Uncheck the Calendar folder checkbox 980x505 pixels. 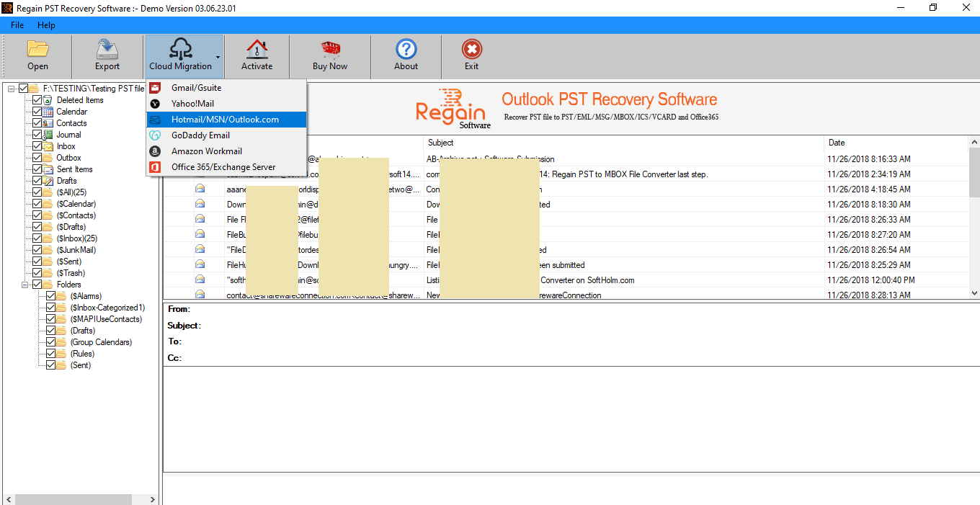pyautogui.click(x=37, y=112)
